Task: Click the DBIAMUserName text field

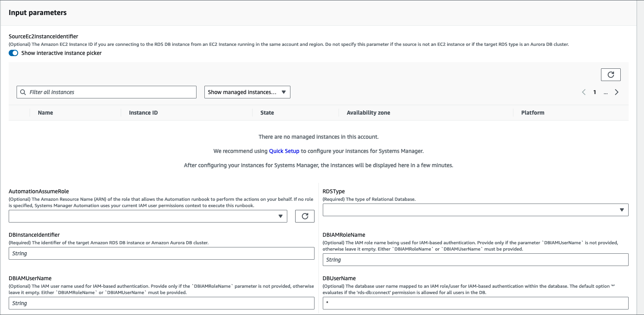Action: coord(161,303)
